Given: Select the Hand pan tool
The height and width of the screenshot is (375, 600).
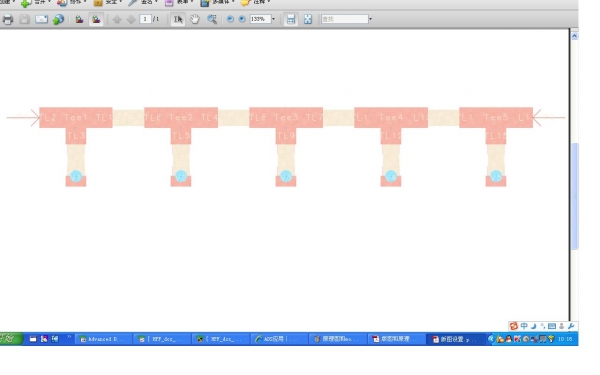Looking at the screenshot, I should click(x=195, y=19).
